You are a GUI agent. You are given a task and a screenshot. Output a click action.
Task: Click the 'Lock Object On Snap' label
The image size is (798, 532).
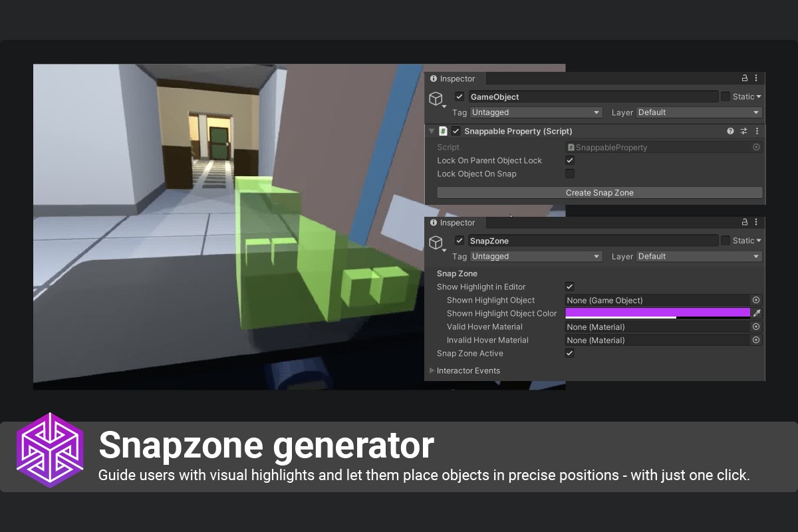[x=477, y=174]
